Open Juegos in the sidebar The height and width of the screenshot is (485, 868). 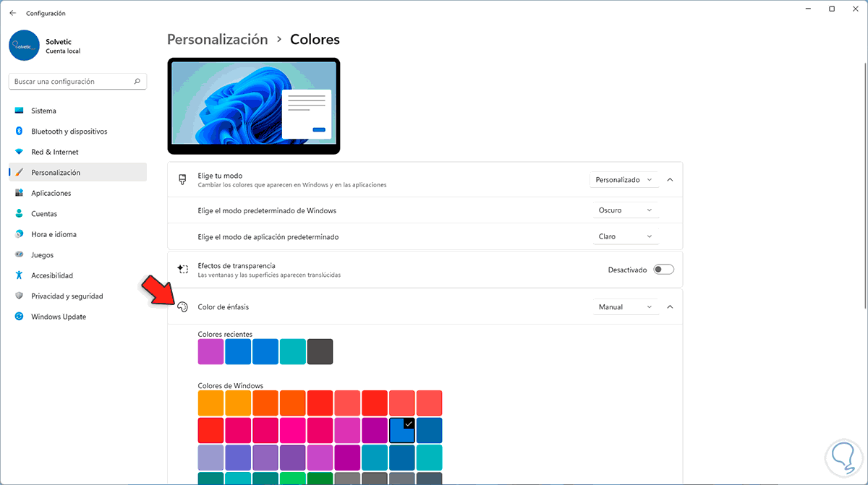click(77, 255)
